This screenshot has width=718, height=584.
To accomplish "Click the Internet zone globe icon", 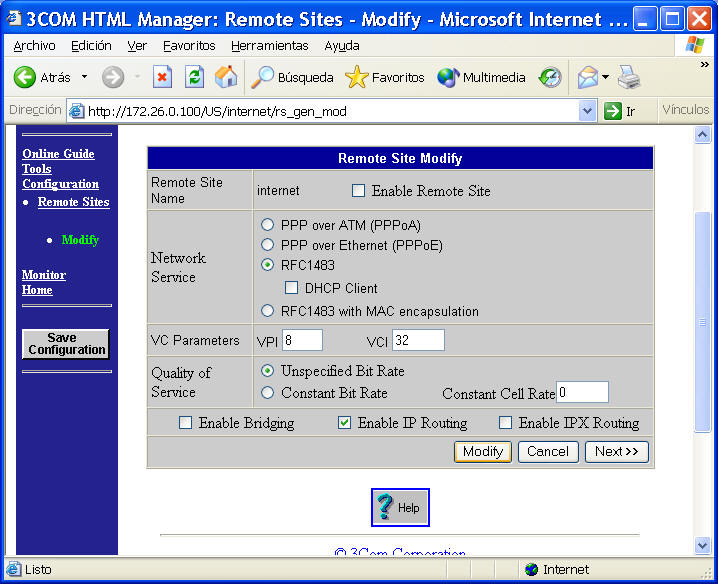I will tap(531, 569).
